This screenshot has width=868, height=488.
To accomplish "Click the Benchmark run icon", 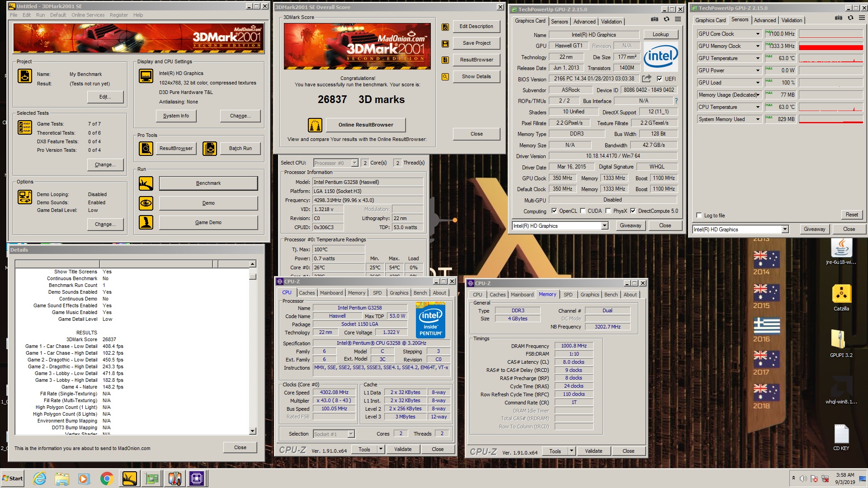I will point(146,183).
